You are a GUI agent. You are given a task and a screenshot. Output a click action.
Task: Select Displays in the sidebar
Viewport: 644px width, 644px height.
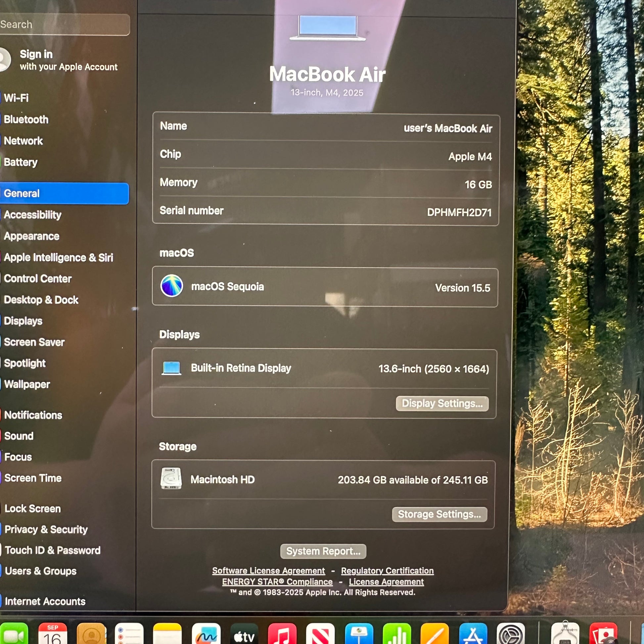[x=23, y=321]
